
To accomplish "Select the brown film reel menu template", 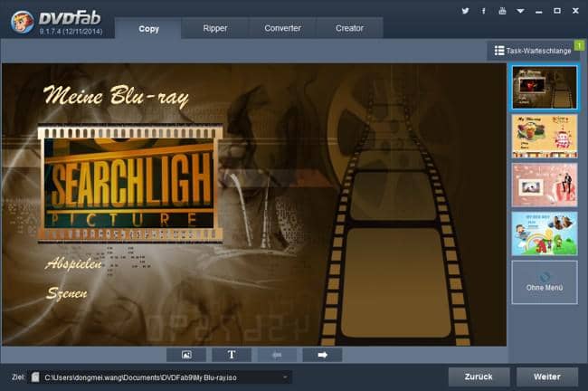I will coord(544,88).
